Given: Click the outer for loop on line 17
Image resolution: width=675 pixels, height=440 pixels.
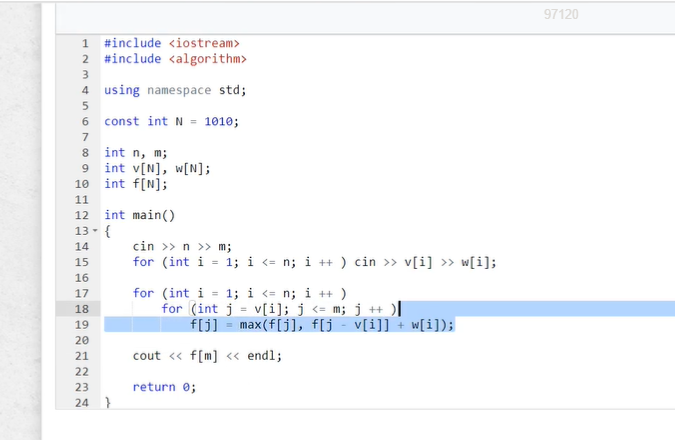Looking at the screenshot, I should point(239,293).
